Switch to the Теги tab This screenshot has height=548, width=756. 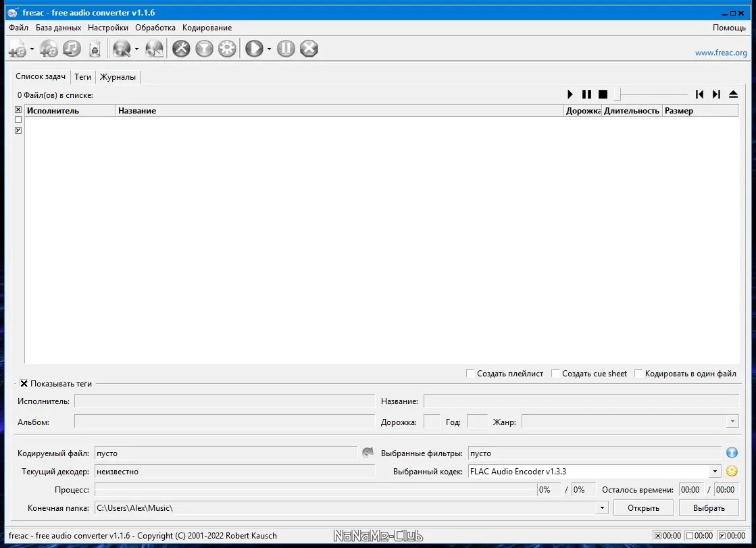[x=82, y=77]
